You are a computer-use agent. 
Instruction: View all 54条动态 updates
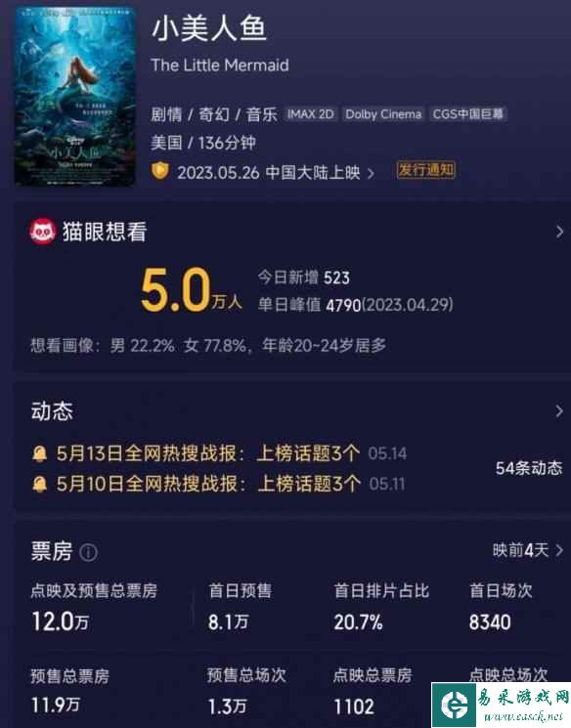point(529,468)
